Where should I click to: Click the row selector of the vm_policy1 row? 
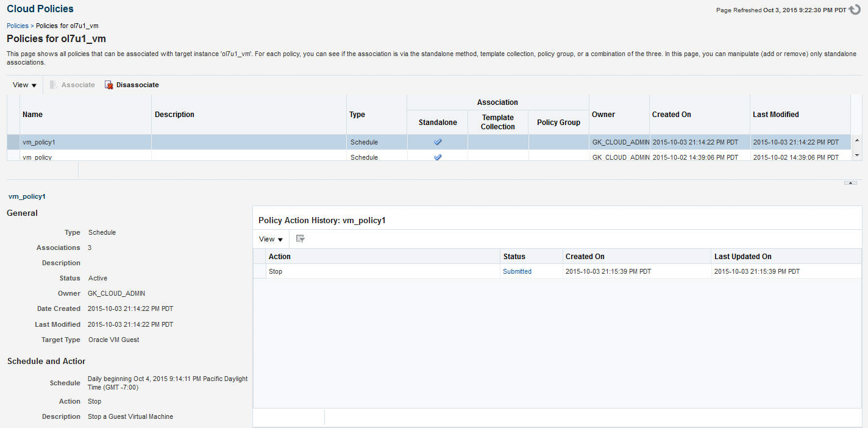click(13, 142)
